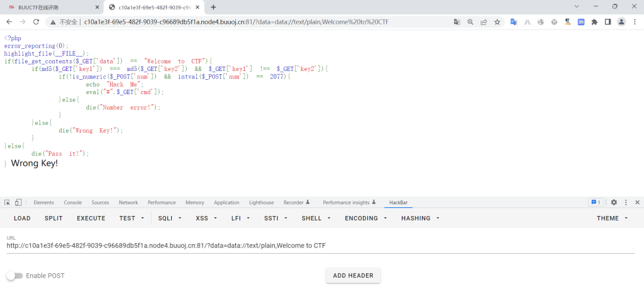Switch to the Network tab in DevTools

pyautogui.click(x=128, y=202)
